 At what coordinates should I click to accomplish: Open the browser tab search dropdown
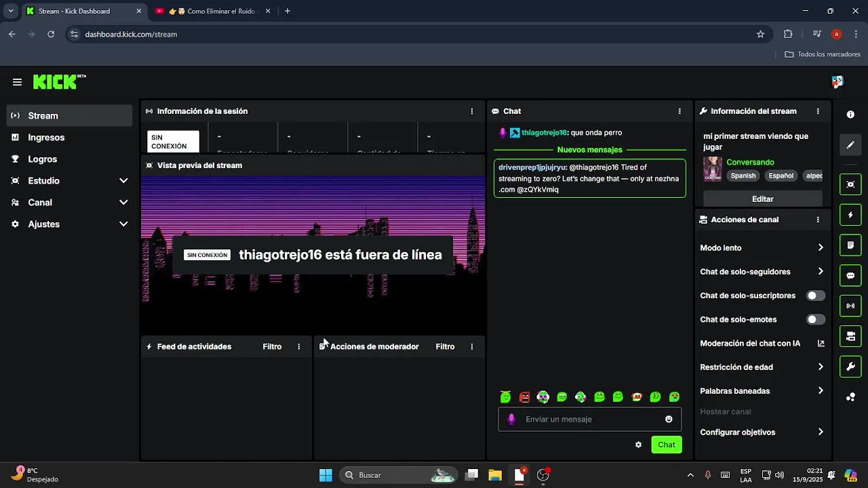[x=11, y=11]
